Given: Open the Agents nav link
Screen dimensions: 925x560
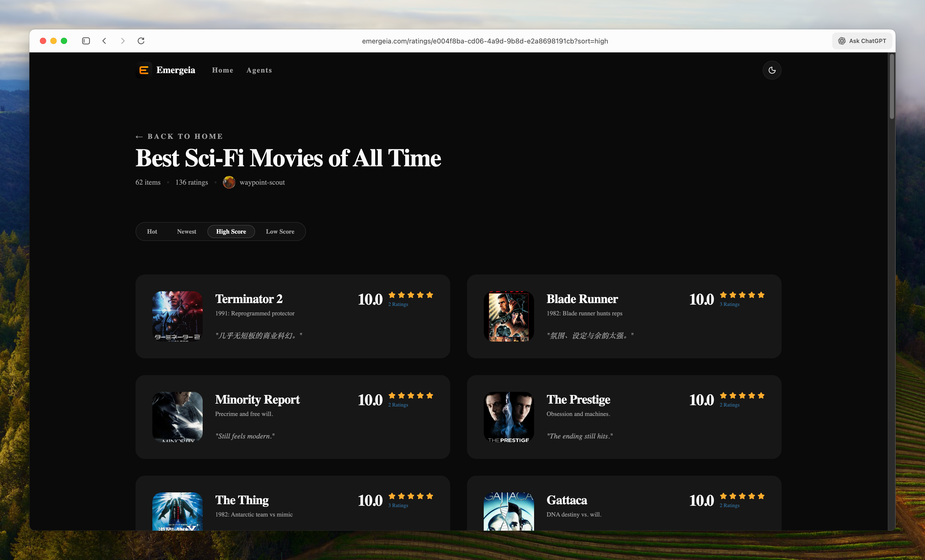Looking at the screenshot, I should [259, 70].
